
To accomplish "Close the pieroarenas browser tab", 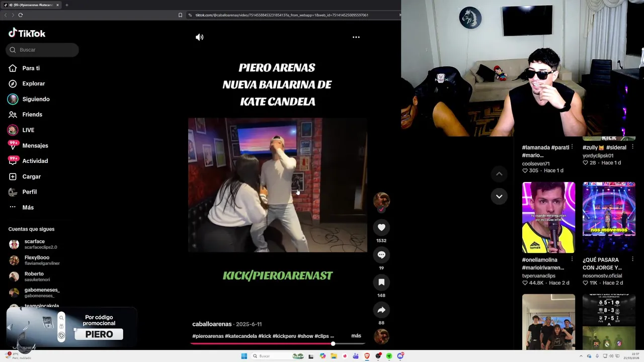I will click(57, 5).
